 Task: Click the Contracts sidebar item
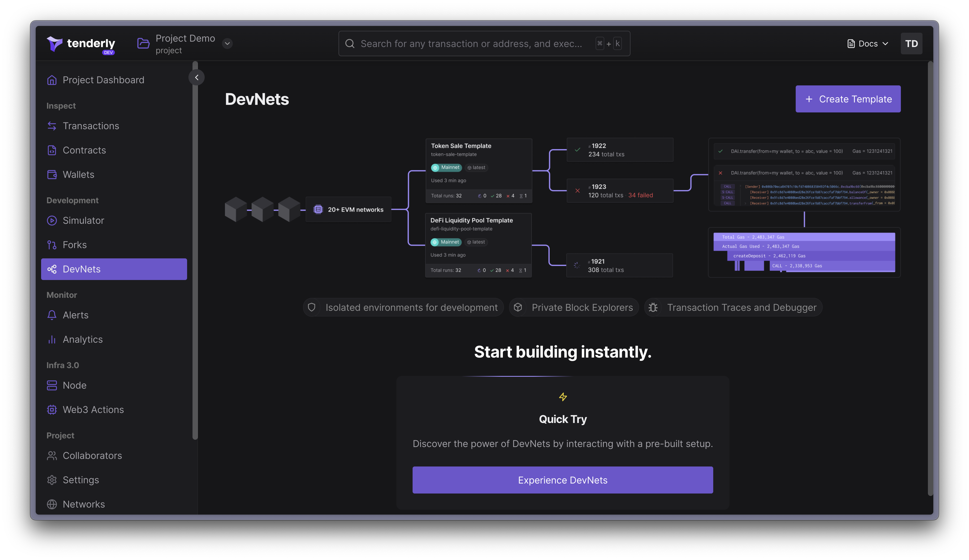pyautogui.click(x=85, y=150)
